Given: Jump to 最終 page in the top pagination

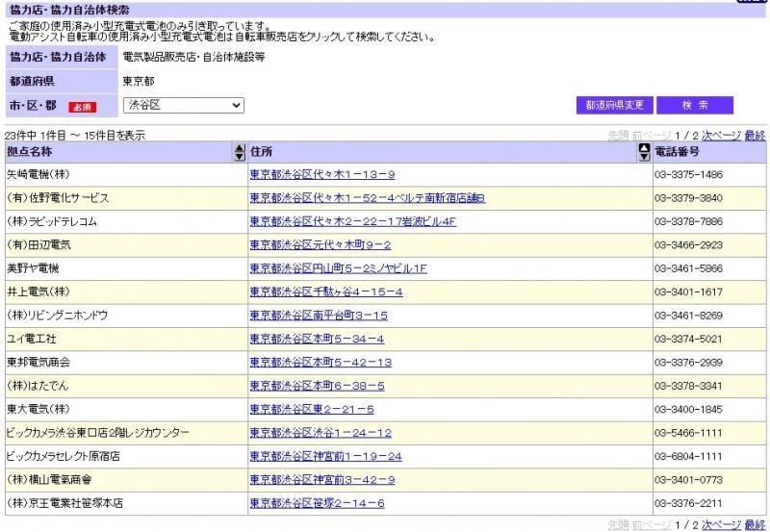Looking at the screenshot, I should pos(755,136).
